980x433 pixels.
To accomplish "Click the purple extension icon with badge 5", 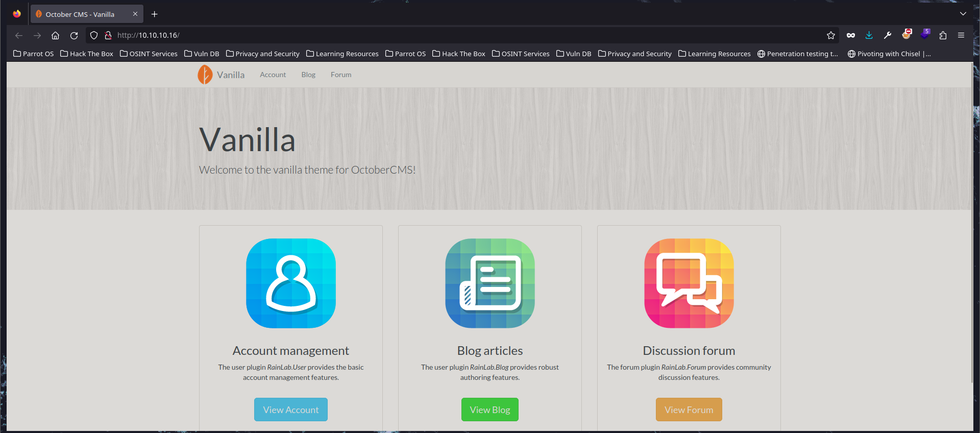I will coord(925,35).
